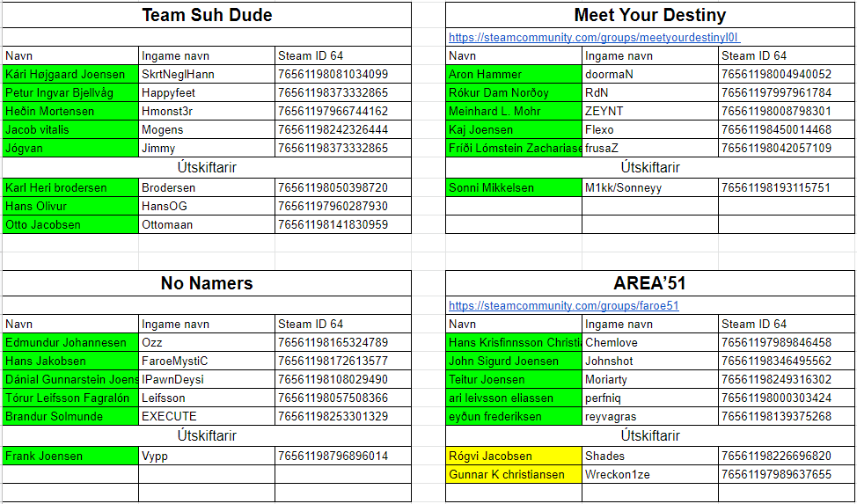Select the Leifsson ingame name cell
Image resolution: width=857 pixels, height=504 pixels.
tap(207, 398)
